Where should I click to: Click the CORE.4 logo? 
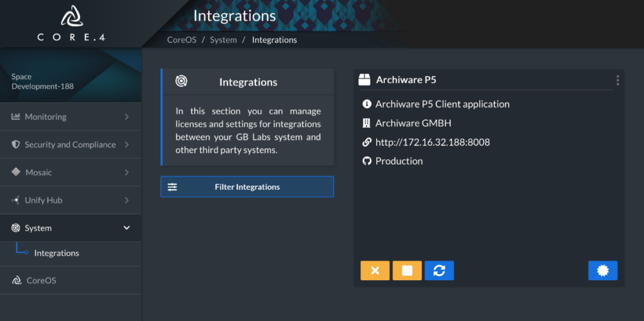tap(72, 23)
